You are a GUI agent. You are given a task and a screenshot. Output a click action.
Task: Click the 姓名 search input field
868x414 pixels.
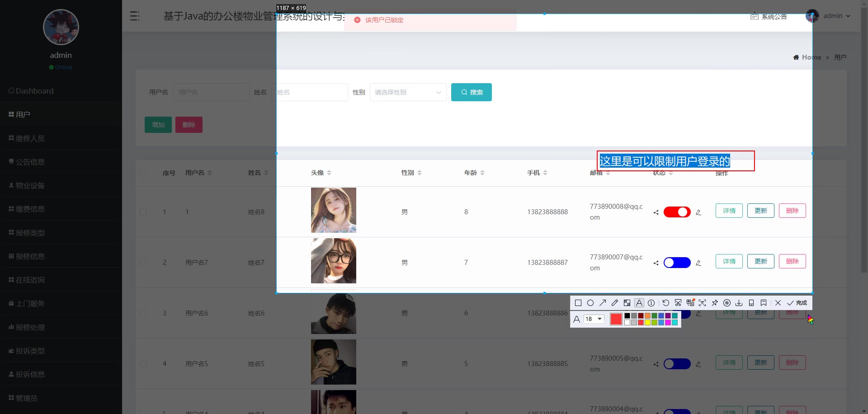tap(310, 92)
